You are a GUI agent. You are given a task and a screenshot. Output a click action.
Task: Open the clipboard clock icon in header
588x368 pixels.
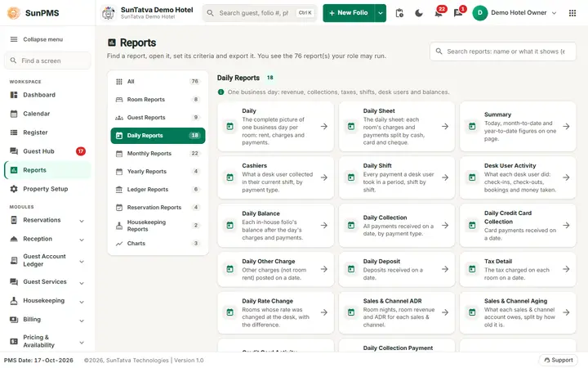click(x=399, y=13)
